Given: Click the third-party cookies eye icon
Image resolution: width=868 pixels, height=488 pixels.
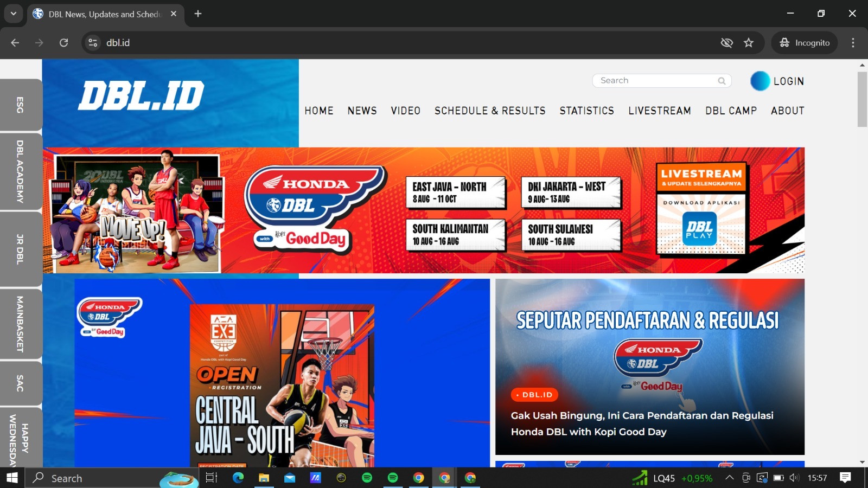Looking at the screenshot, I should pyautogui.click(x=726, y=43).
